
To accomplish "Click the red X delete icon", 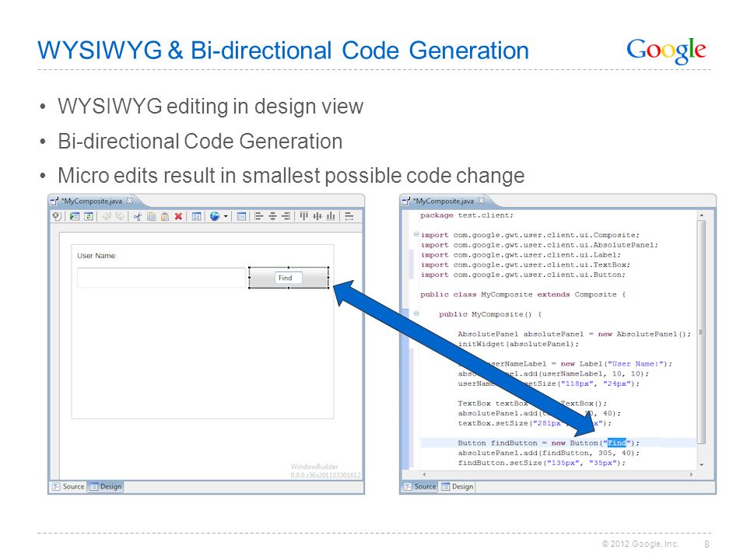I will 178,217.
